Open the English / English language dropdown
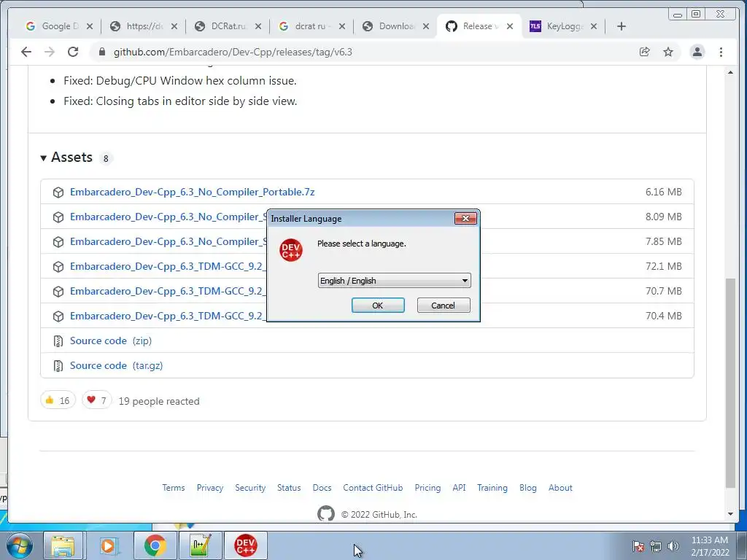The image size is (747, 560). click(x=394, y=281)
